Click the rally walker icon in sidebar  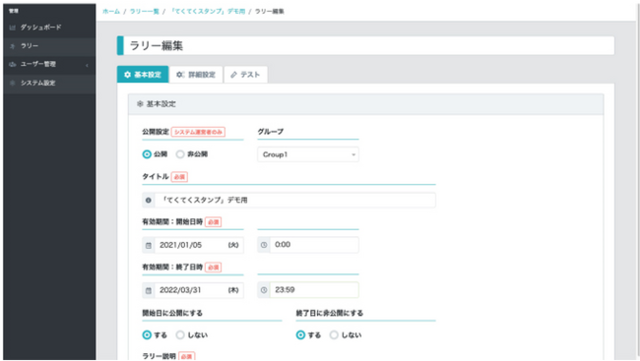[12, 46]
